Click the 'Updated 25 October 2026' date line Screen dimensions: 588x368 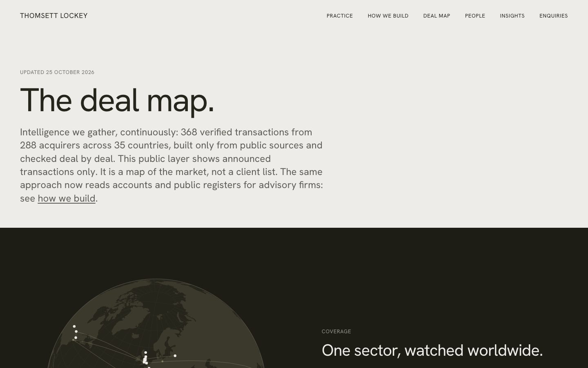pyautogui.click(x=57, y=72)
